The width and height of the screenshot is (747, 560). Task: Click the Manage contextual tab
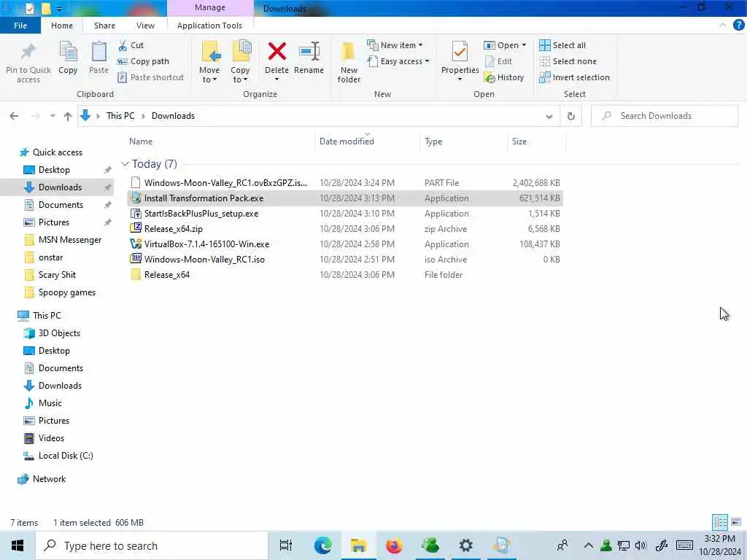click(209, 7)
